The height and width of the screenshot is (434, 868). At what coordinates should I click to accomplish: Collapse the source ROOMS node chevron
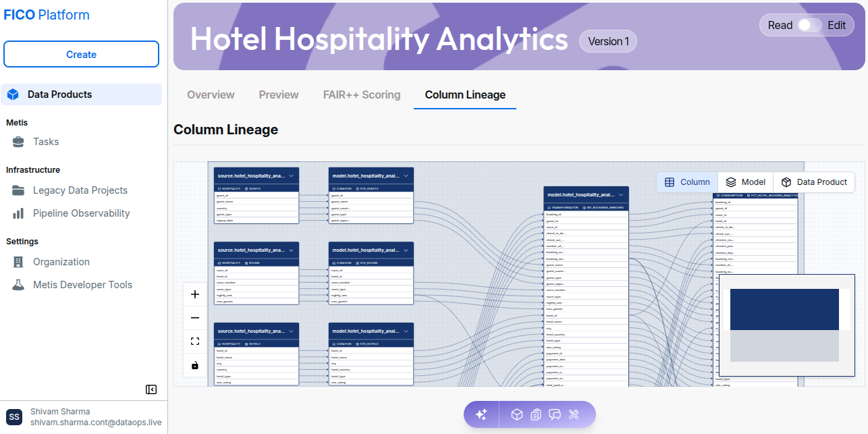[x=292, y=250]
